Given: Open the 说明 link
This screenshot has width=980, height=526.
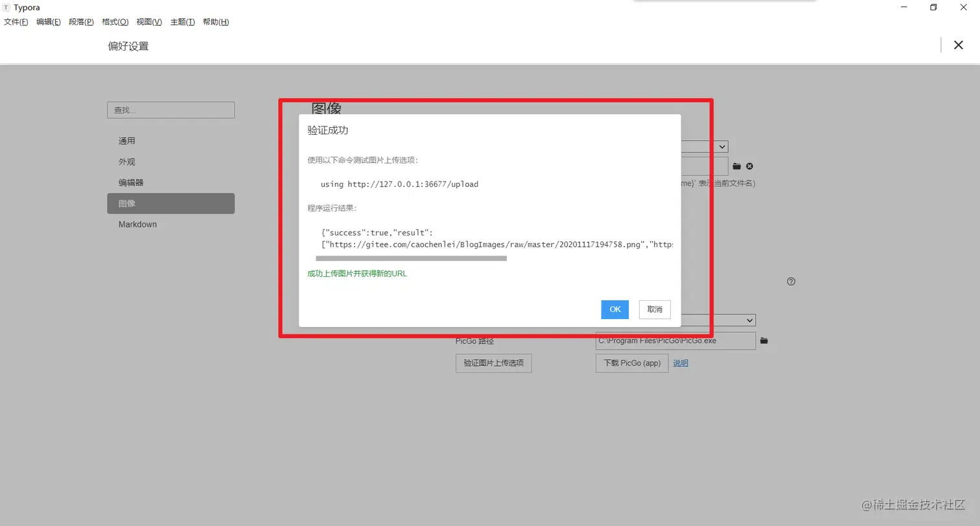Looking at the screenshot, I should pos(681,363).
